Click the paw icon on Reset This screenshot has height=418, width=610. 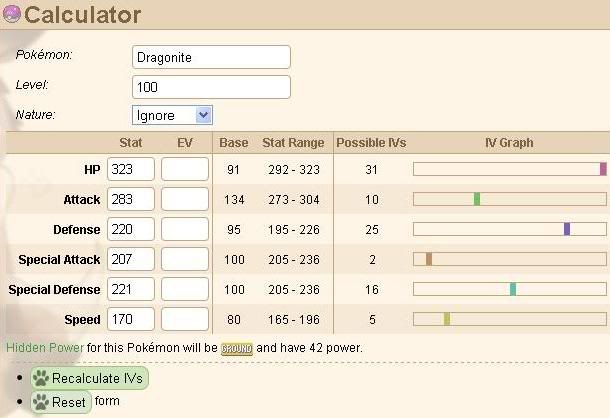(41, 402)
